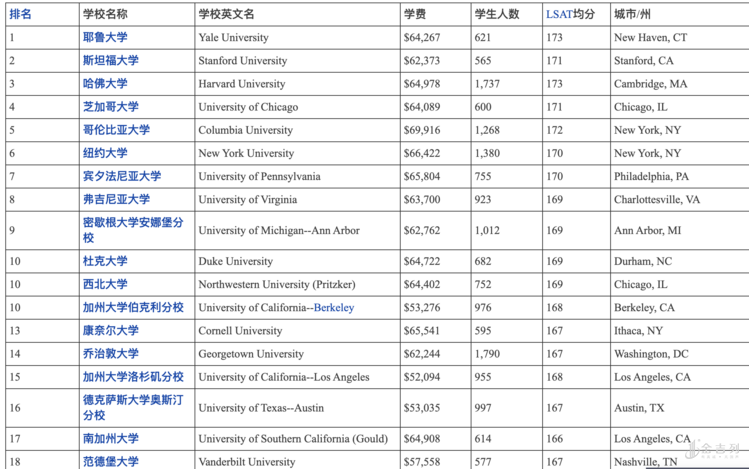Click the LSAT link in the header
The height and width of the screenshot is (471, 754).
click(x=559, y=14)
